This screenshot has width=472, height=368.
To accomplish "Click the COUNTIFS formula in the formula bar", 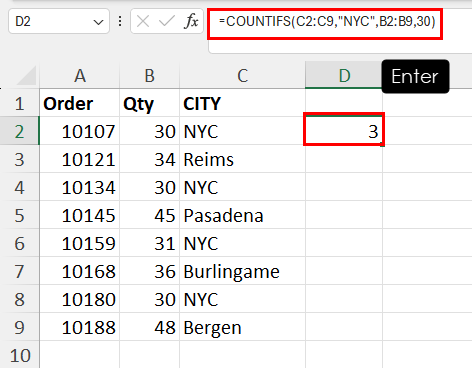I will [327, 22].
